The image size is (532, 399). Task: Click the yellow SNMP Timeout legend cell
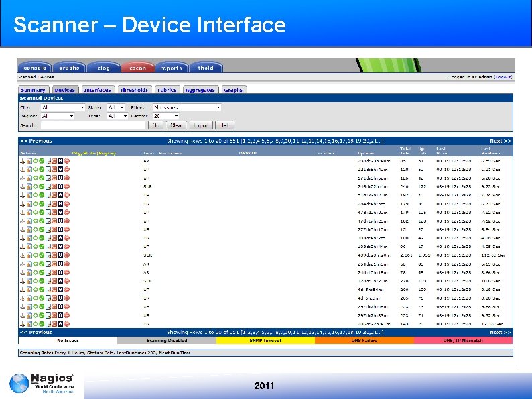coord(265,340)
